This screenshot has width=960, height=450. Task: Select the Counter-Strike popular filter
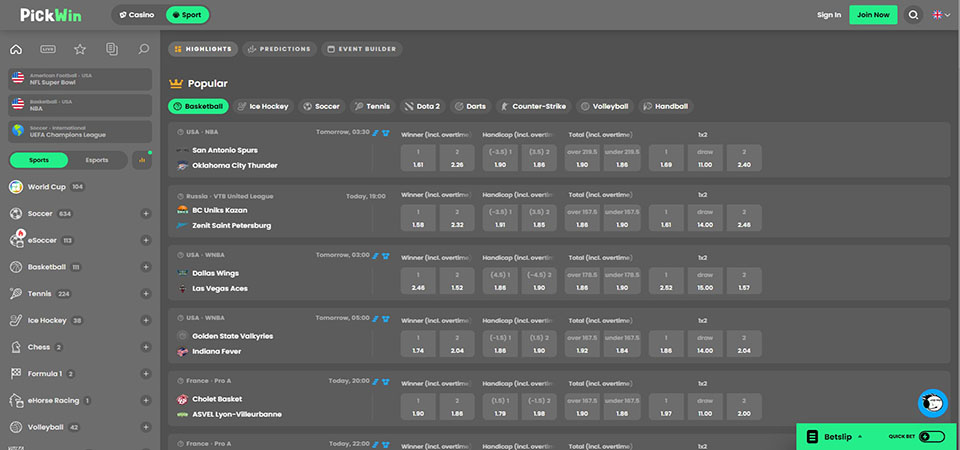(533, 107)
